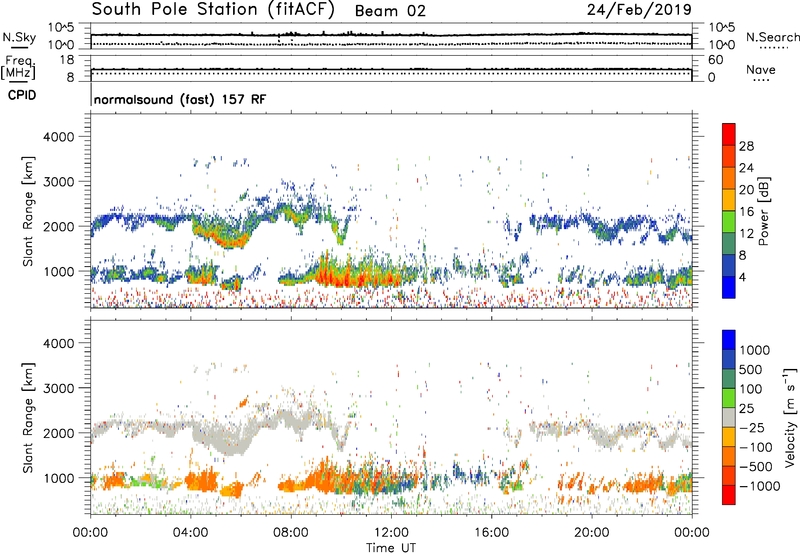Image resolution: width=800 pixels, height=554 pixels.
Task: Click the '08:00' time axis label
Action: tap(290, 533)
